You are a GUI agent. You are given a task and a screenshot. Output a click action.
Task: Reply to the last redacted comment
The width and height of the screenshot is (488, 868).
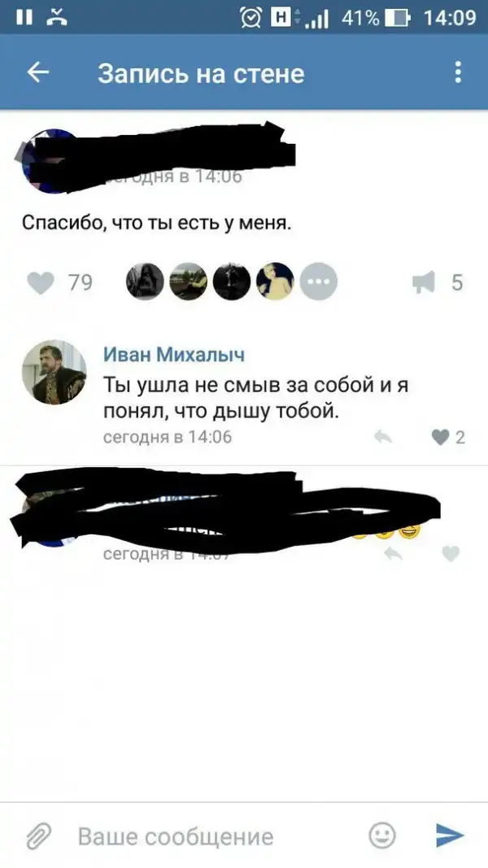click(394, 553)
